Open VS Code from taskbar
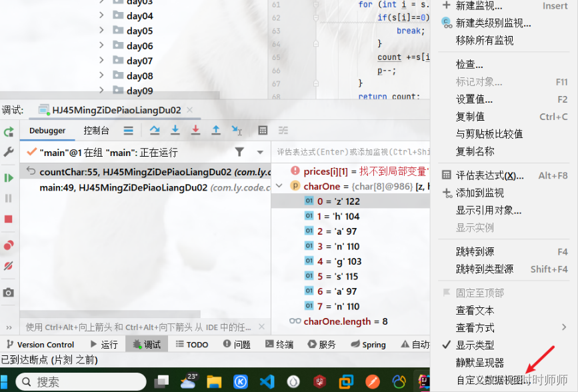Image resolution: width=578 pixels, height=392 pixels. click(267, 382)
